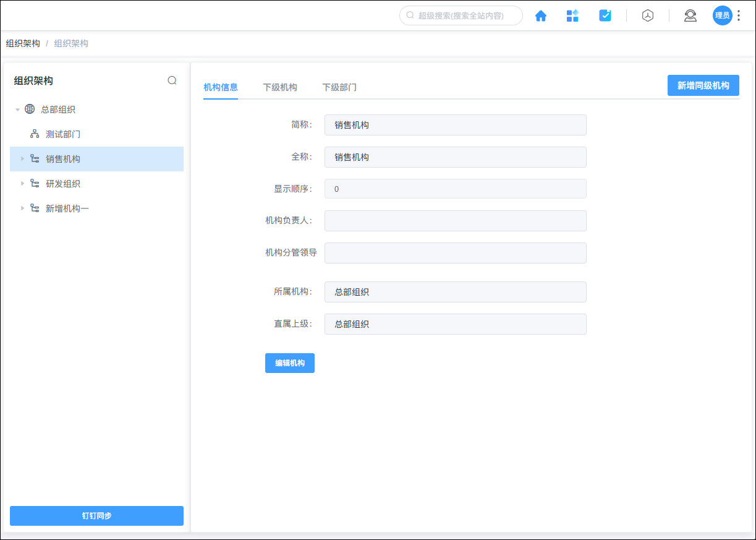This screenshot has width=756, height=540.
Task: Click the 理员 avatar at top right
Action: coord(722,15)
